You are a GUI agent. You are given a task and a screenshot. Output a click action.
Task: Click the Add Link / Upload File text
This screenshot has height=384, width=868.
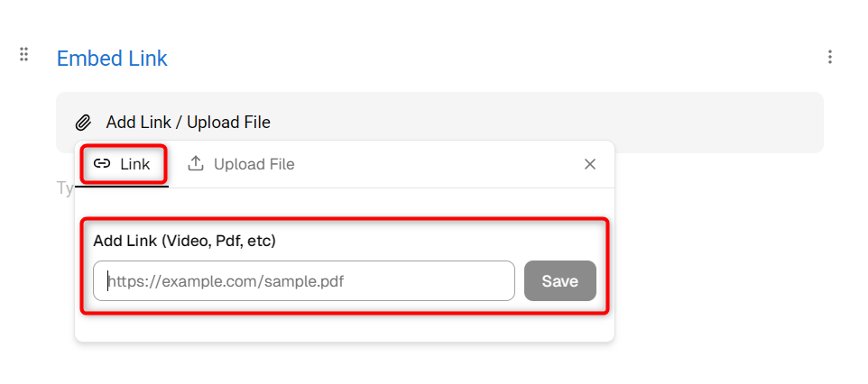click(x=189, y=123)
